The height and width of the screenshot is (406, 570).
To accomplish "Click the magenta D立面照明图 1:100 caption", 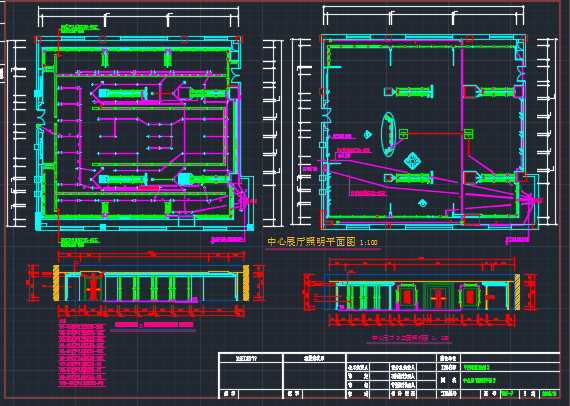I will point(410,338).
